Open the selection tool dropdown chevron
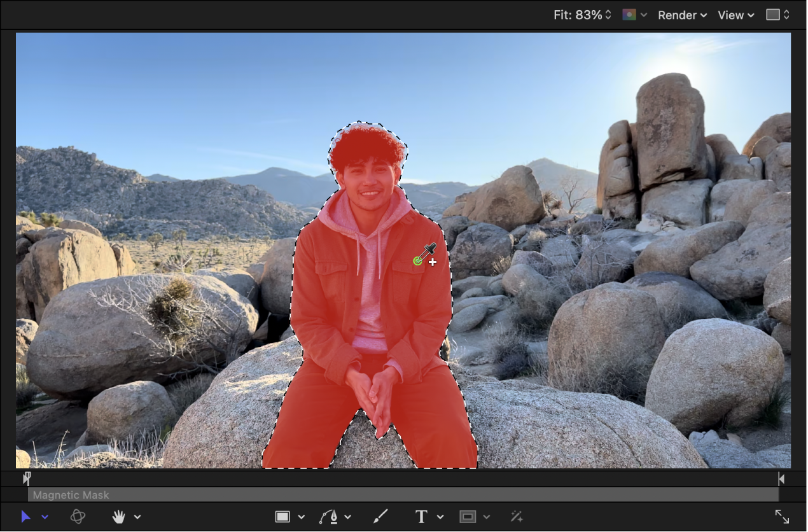Viewport: 808px width, 532px height. [x=45, y=516]
